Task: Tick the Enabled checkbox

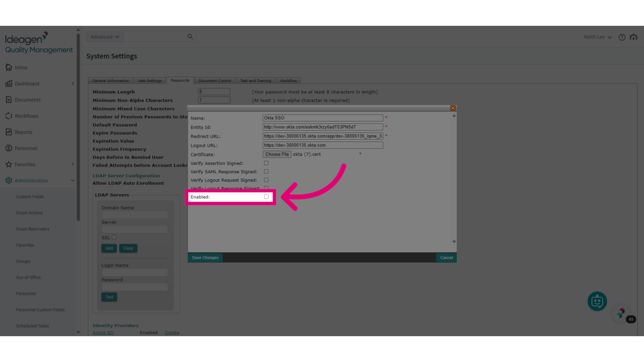Action: (x=266, y=197)
